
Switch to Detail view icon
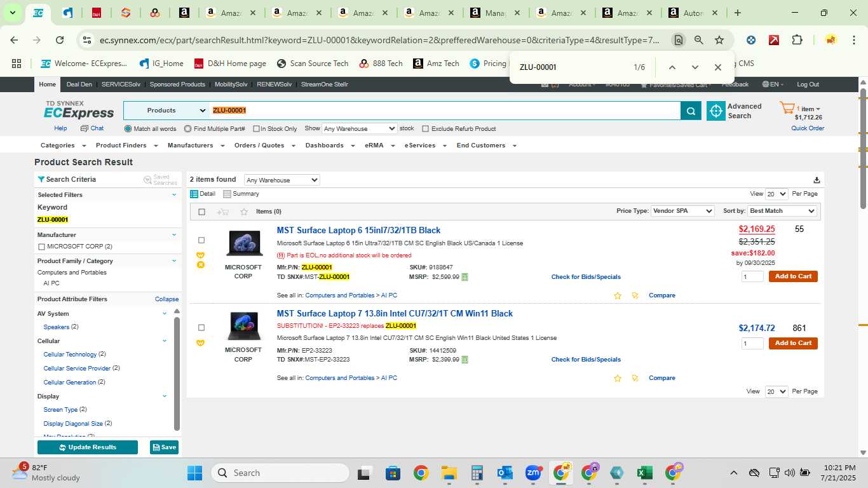coord(194,194)
